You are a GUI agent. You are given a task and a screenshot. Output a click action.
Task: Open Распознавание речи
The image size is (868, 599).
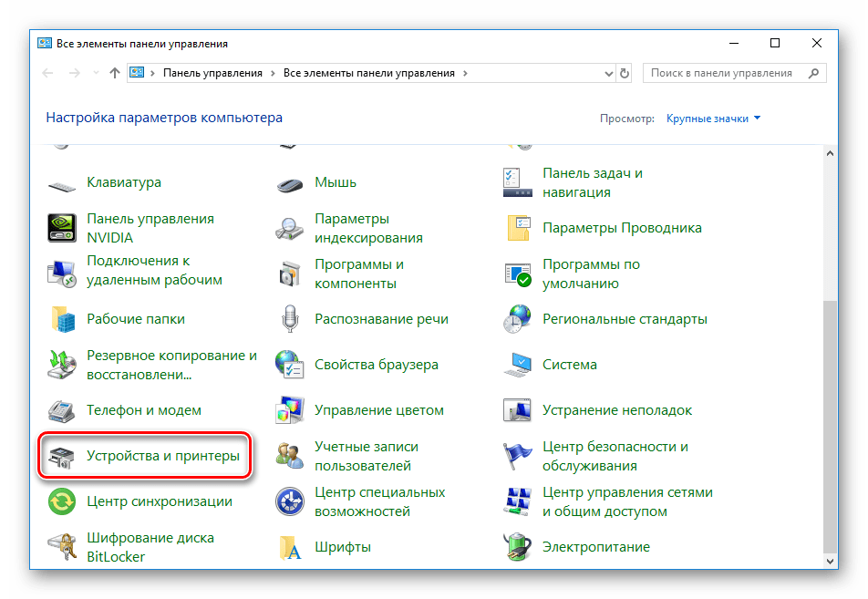click(383, 318)
